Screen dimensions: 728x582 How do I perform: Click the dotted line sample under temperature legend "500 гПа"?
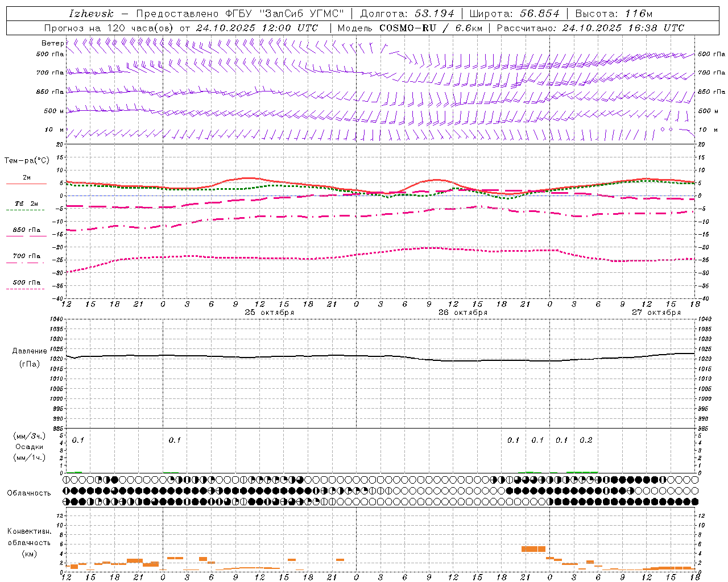click(x=25, y=289)
